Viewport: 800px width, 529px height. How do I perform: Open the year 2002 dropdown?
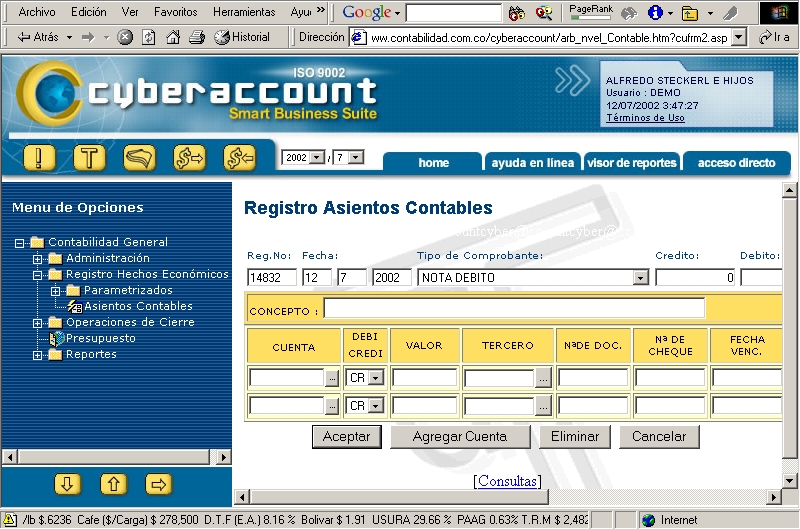point(317,157)
